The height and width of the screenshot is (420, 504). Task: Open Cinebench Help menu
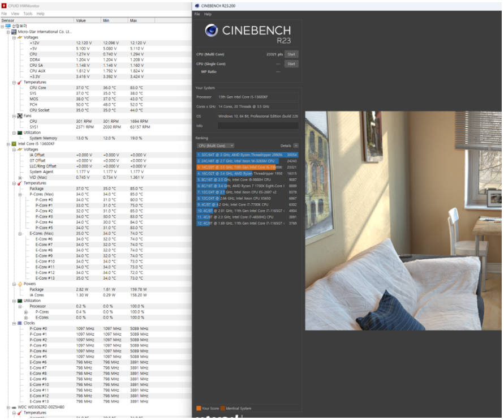(x=208, y=14)
